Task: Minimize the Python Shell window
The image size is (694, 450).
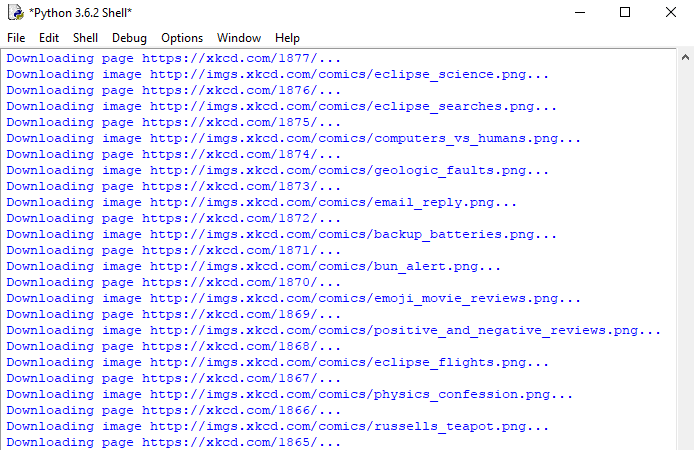Action: coord(580,12)
